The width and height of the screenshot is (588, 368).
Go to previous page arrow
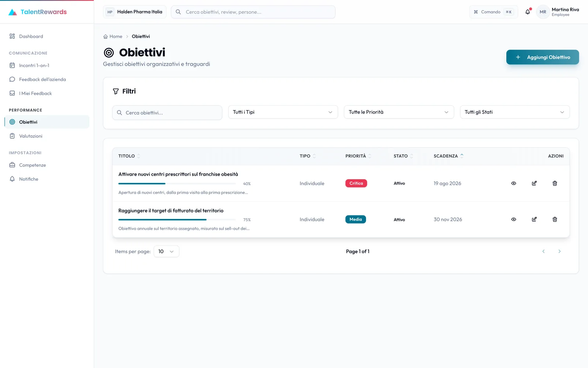(544, 251)
